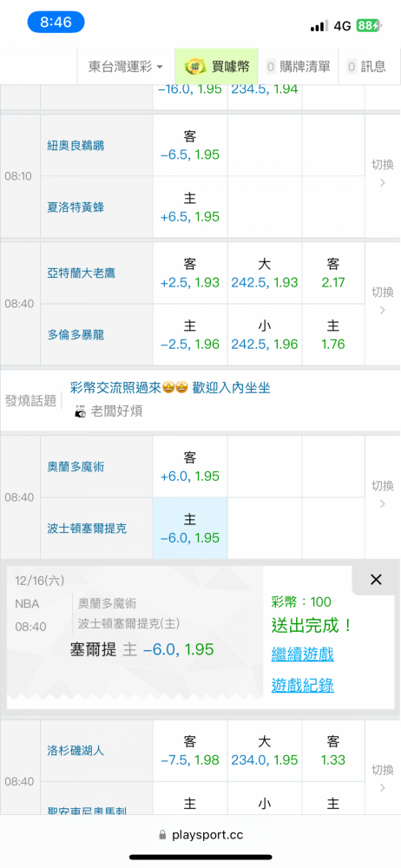The width and height of the screenshot is (401, 868).
Task: Tap the camera icon next to 老闆好煩
Action: tap(81, 411)
